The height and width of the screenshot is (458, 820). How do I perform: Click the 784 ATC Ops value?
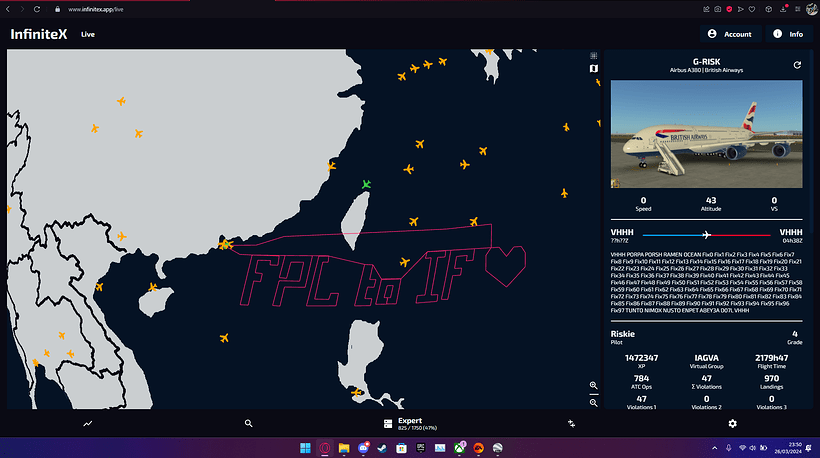(x=642, y=379)
